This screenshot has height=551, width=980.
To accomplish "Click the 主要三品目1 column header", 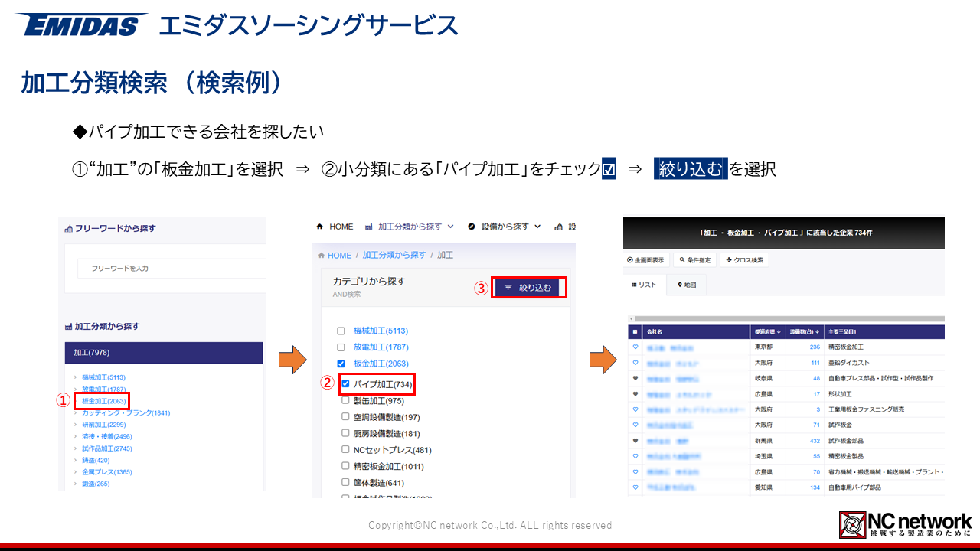I will click(x=884, y=331).
